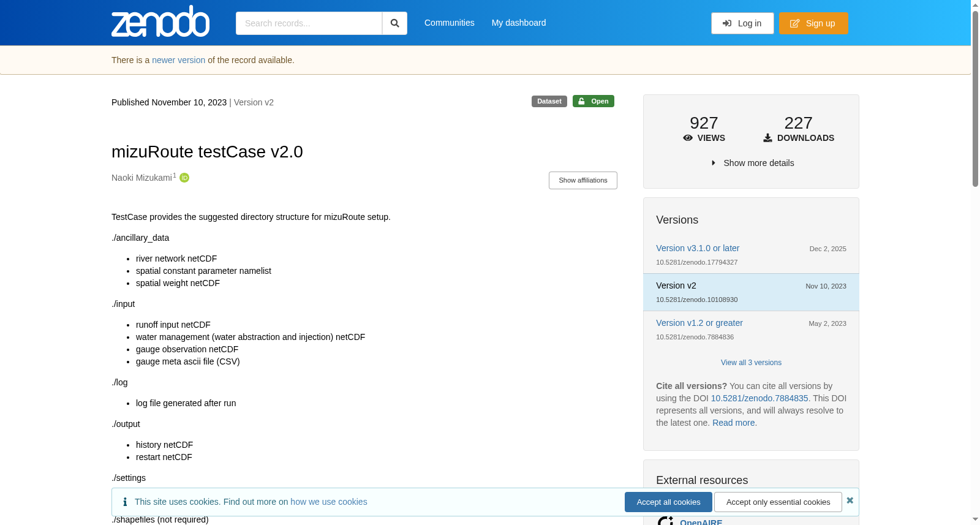Click the 227 downloads count
The image size is (980, 525).
(x=798, y=123)
